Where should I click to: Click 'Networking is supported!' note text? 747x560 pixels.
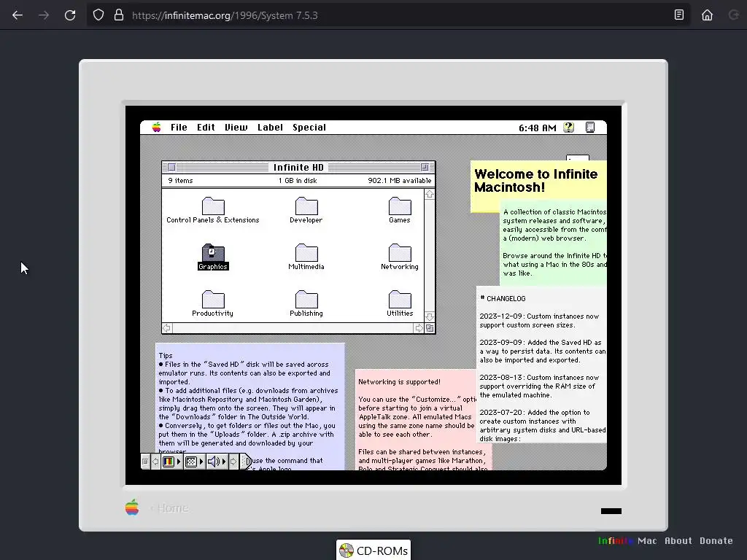pos(399,382)
